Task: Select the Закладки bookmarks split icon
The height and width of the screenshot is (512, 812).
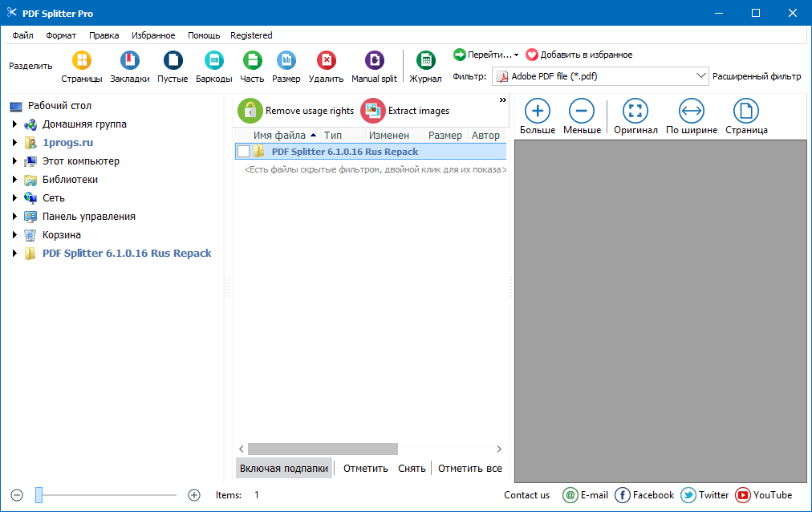Action: pyautogui.click(x=129, y=61)
